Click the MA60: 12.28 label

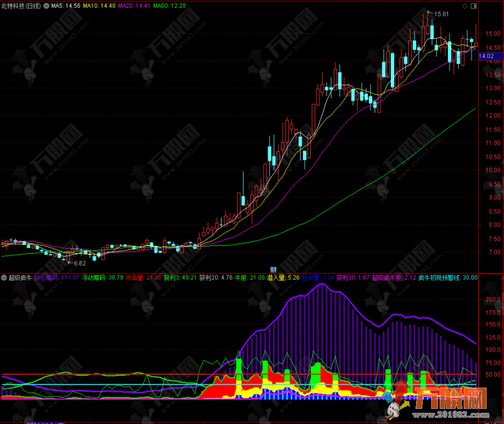(169, 6)
